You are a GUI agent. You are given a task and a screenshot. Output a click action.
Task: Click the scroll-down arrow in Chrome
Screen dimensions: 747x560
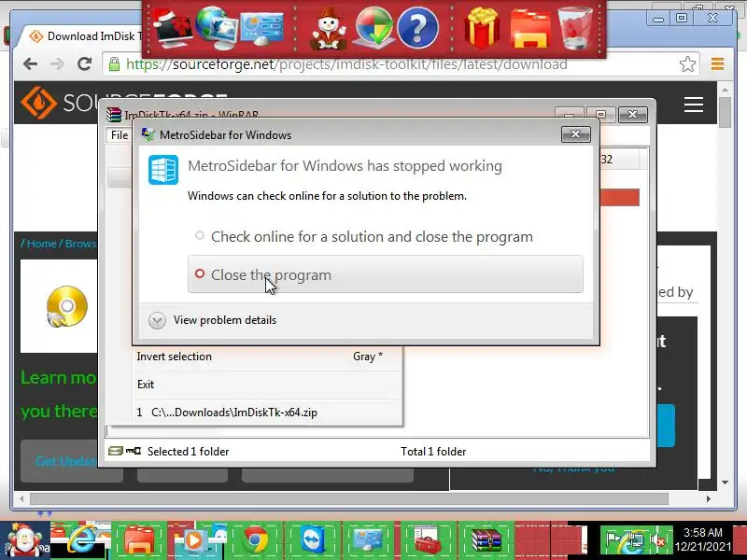tap(725, 483)
